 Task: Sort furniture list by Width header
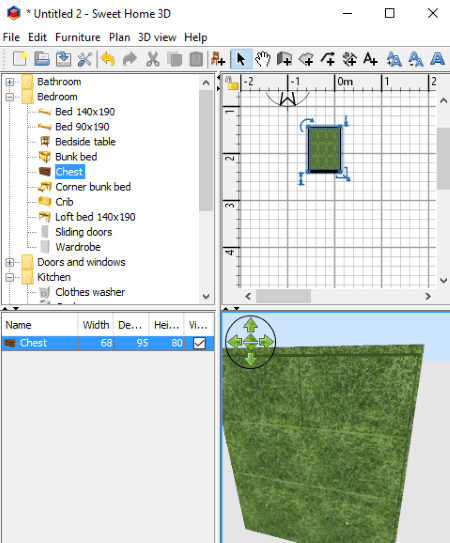click(96, 325)
